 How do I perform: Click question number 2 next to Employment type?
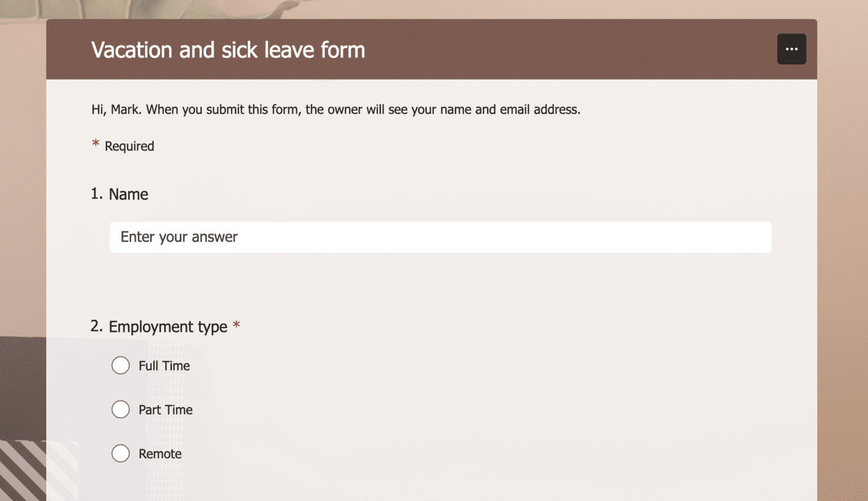96,326
